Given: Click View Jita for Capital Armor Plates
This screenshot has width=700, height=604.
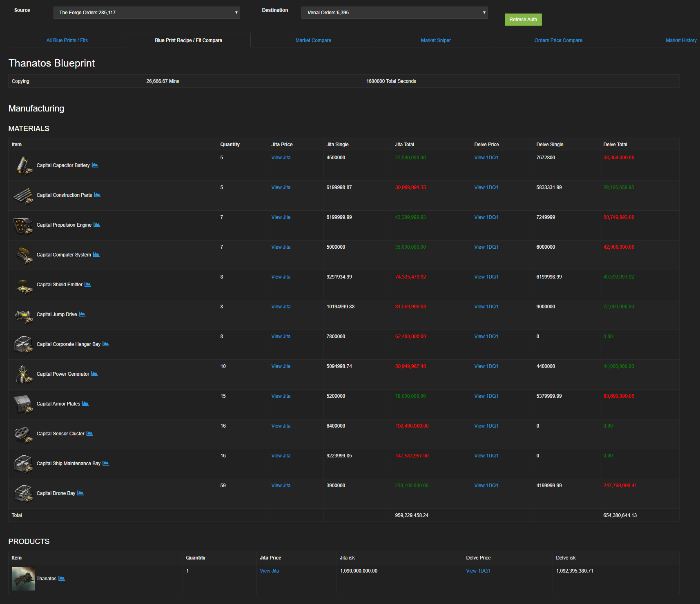Looking at the screenshot, I should 281,396.
